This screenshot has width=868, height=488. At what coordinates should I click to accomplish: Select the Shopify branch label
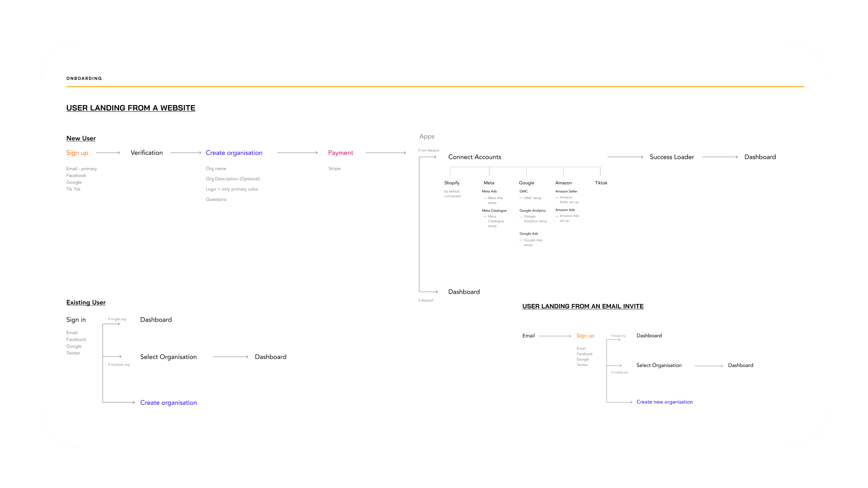(x=452, y=183)
